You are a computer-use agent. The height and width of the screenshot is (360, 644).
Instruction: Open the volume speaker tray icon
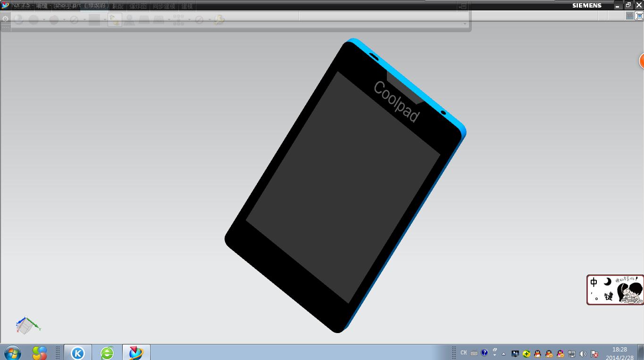(x=583, y=353)
